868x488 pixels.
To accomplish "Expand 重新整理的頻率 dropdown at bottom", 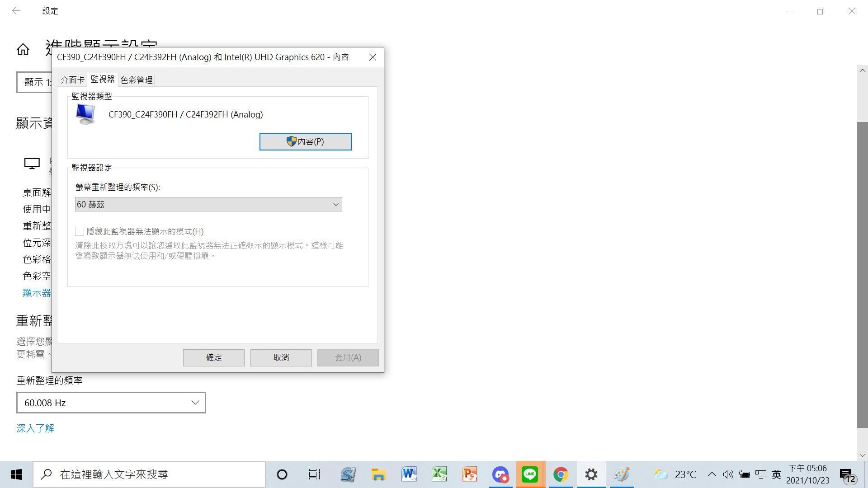I will [x=195, y=403].
